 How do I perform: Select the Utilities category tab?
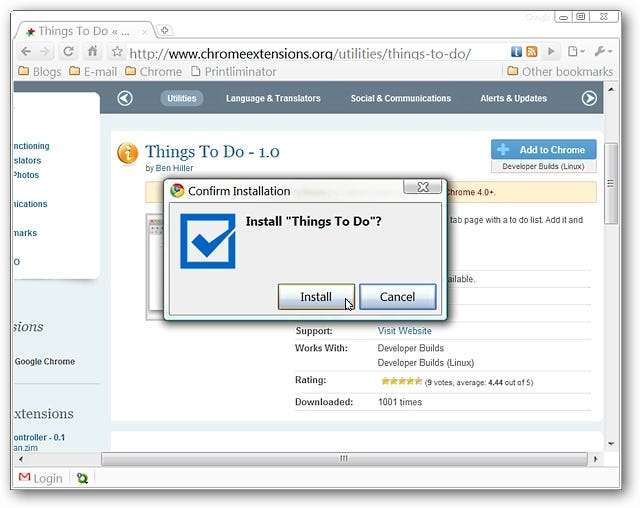(x=182, y=98)
